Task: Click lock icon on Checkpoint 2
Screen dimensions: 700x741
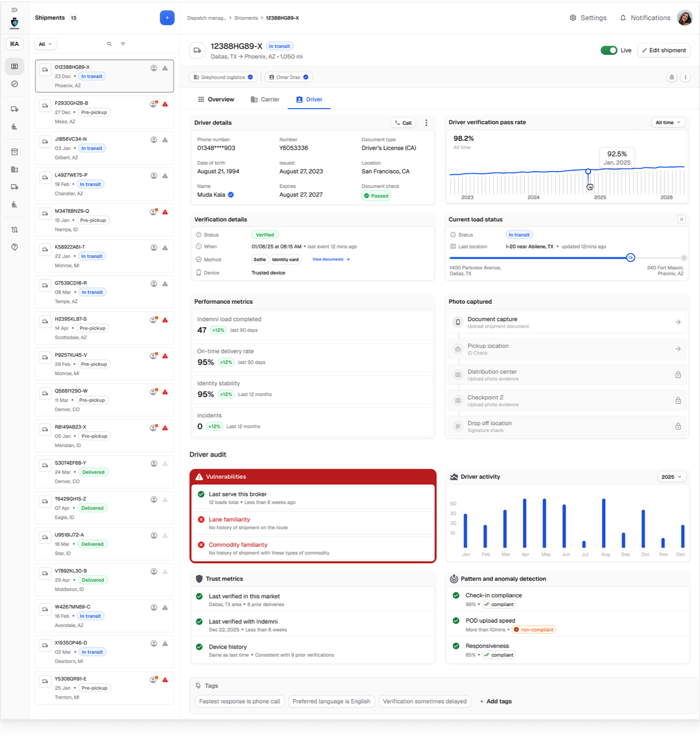Action: coord(678,401)
